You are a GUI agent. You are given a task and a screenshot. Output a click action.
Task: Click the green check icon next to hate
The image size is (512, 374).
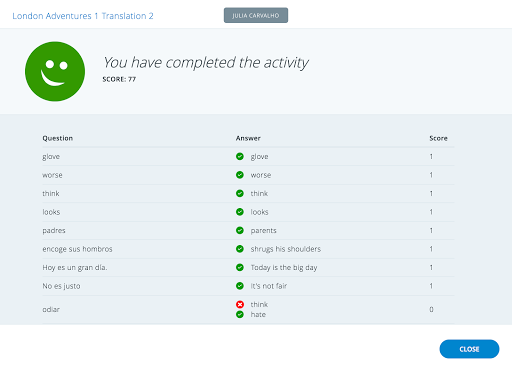[x=240, y=314]
